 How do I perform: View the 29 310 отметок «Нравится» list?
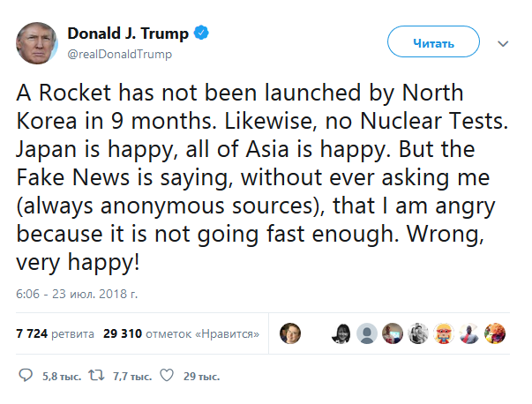[180, 334]
